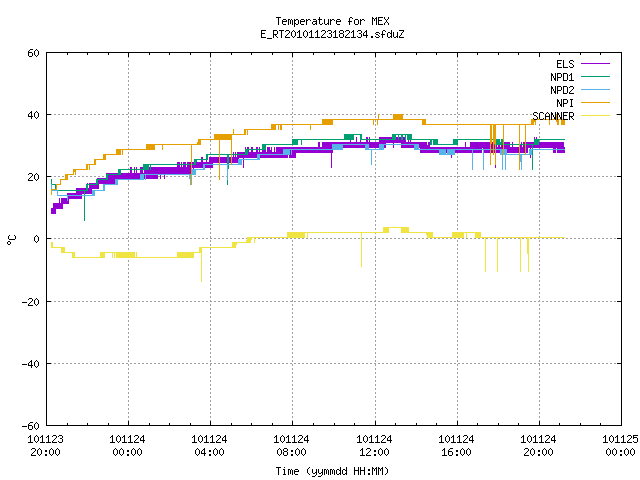
Task: Click the 'Time (yymmdd HH:MM)' axis title
Action: coord(332,471)
